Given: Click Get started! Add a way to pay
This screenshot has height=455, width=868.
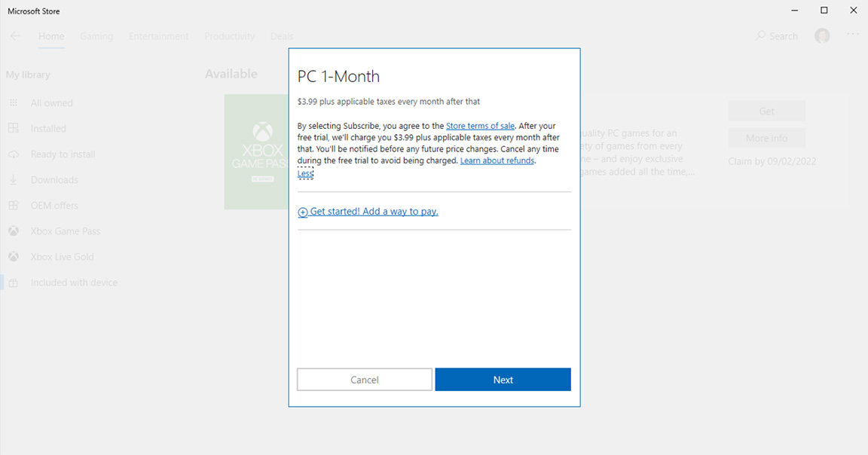Looking at the screenshot, I should pos(368,212).
